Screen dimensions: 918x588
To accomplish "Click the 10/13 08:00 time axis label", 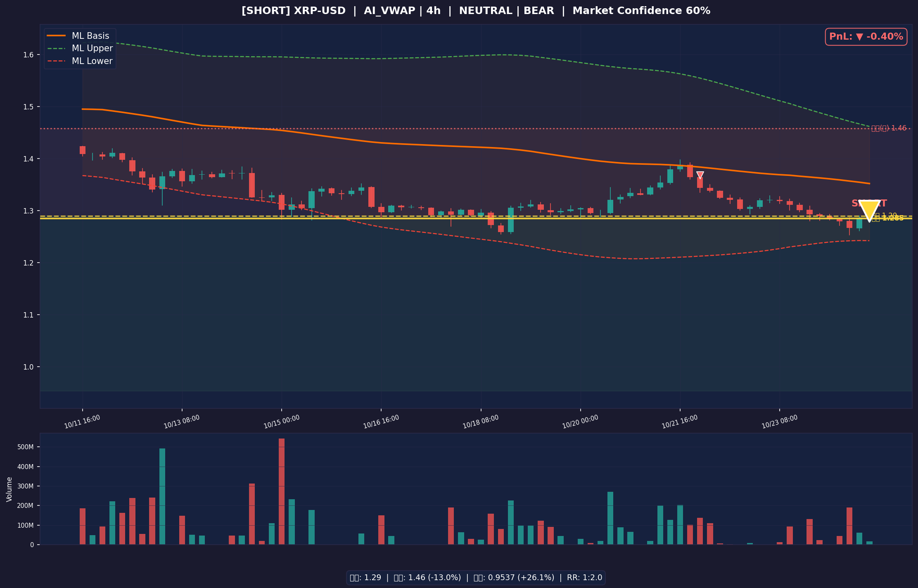I will pos(182,422).
